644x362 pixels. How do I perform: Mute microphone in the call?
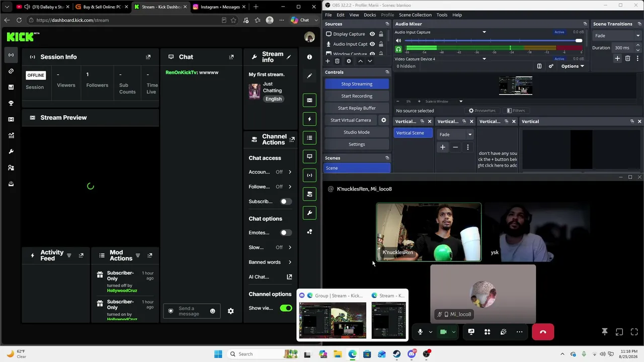(420, 332)
